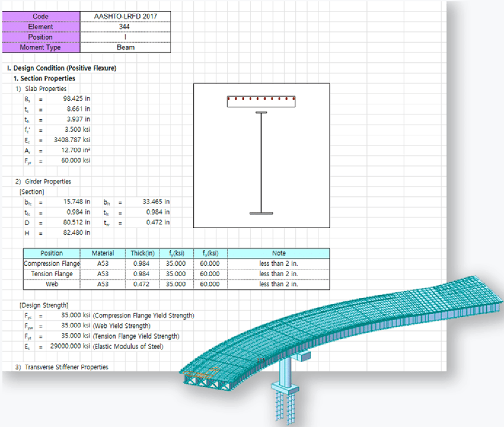This screenshot has width=504, height=427.
Task: Select the Note cell 'less than 2 in.'
Action: coord(278,263)
